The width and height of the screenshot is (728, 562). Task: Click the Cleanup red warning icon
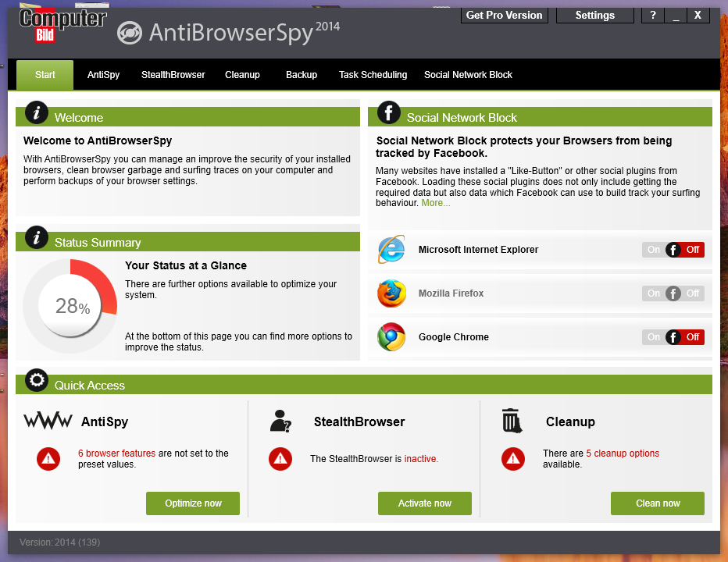pyautogui.click(x=513, y=459)
